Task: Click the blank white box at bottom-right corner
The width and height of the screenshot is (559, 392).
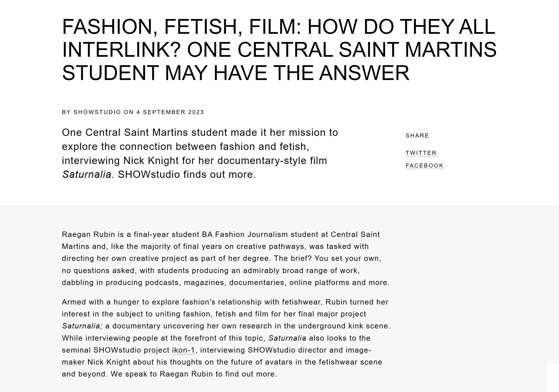Action: [553, 377]
